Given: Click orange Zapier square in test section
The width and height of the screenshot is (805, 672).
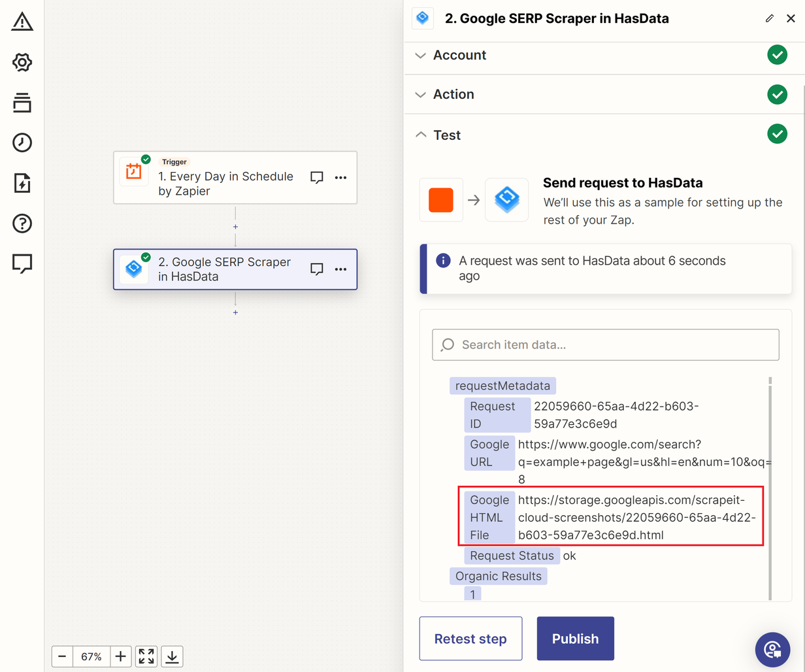Looking at the screenshot, I should [x=441, y=200].
